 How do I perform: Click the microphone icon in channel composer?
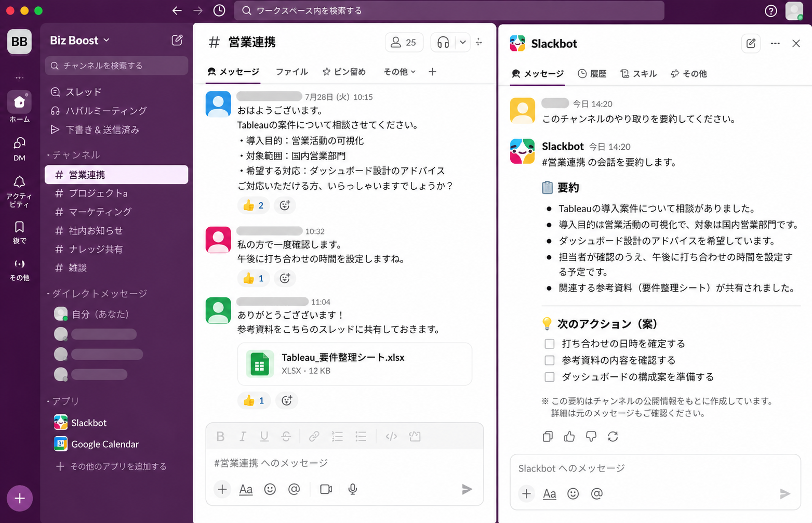[353, 489]
